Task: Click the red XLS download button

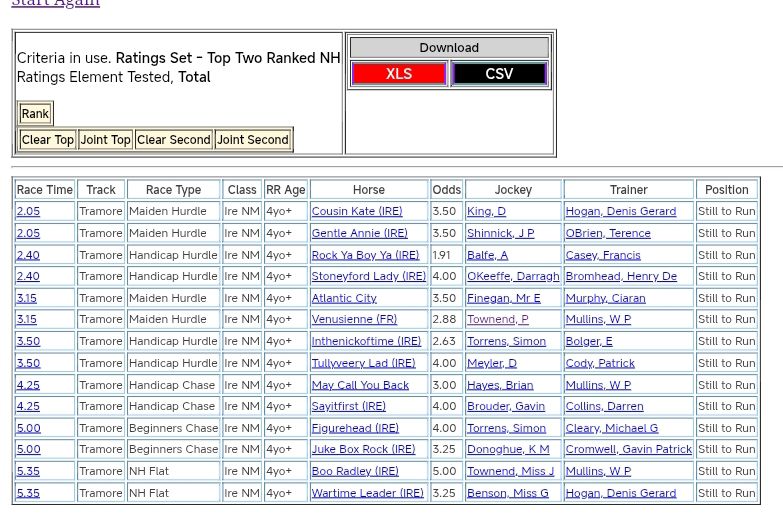Action: pos(398,74)
